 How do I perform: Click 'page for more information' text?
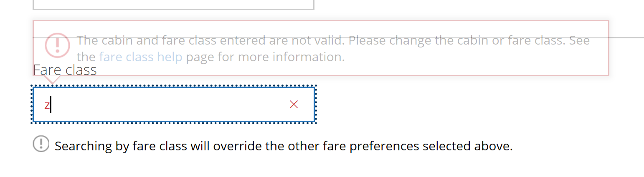pyautogui.click(x=265, y=57)
